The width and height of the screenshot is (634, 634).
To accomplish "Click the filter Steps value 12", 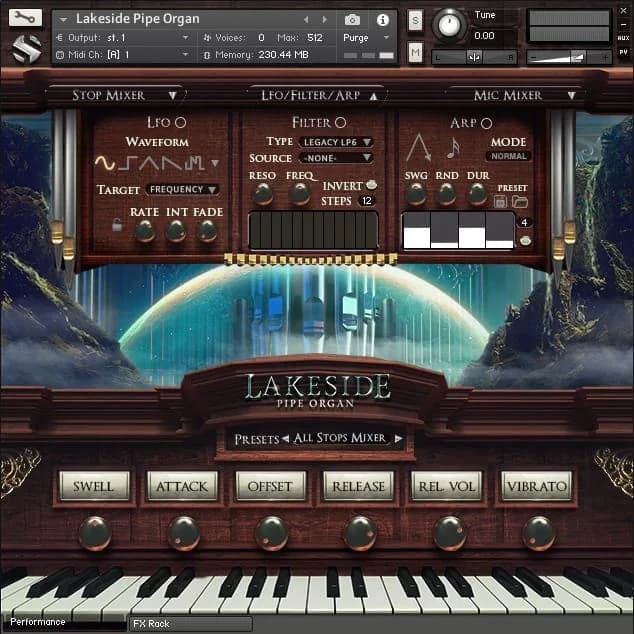I will 367,201.
